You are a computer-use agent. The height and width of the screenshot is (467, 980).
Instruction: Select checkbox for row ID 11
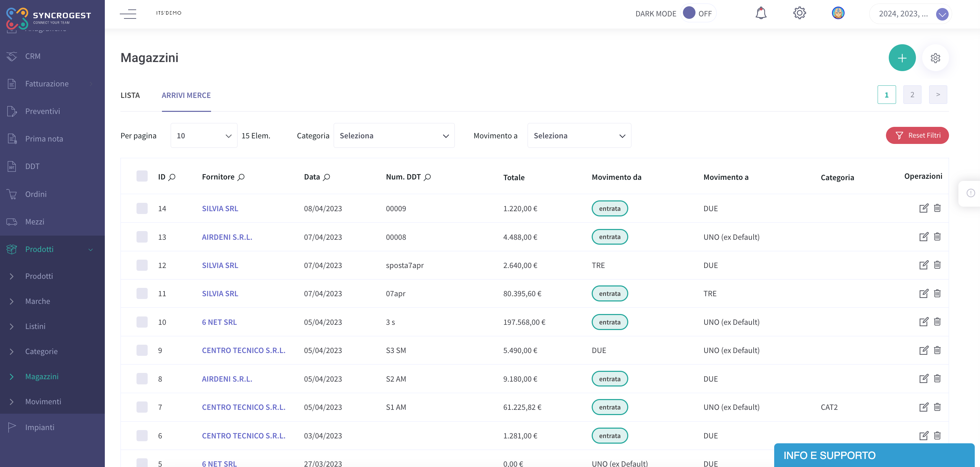[142, 293]
